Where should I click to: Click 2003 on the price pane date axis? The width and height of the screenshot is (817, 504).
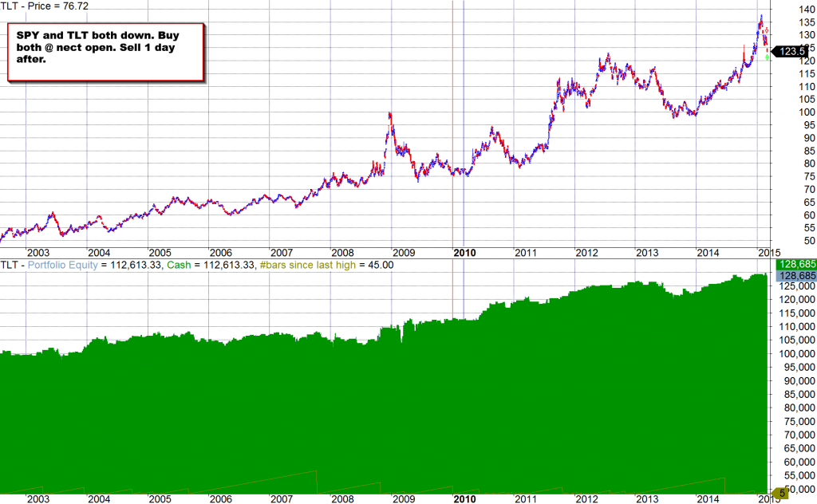click(x=38, y=253)
